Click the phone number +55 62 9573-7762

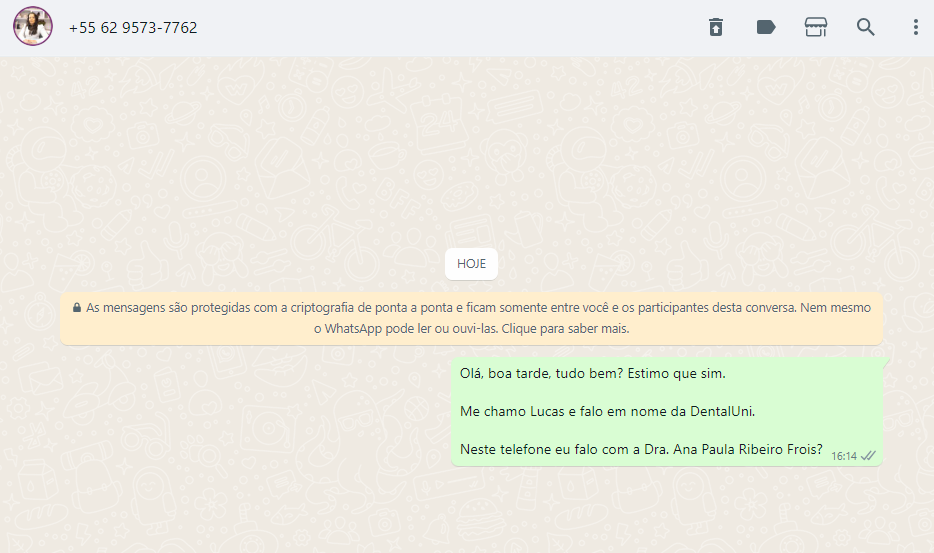point(133,28)
